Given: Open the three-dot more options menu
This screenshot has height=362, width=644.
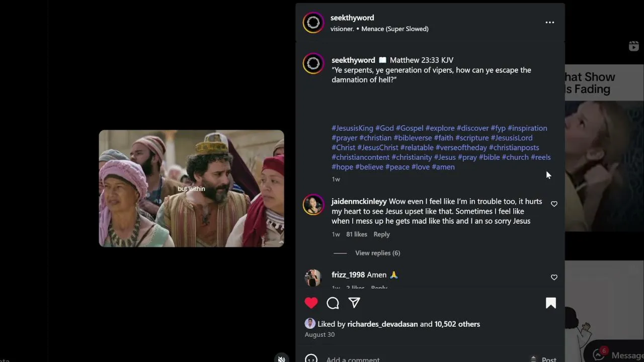Looking at the screenshot, I should (549, 23).
